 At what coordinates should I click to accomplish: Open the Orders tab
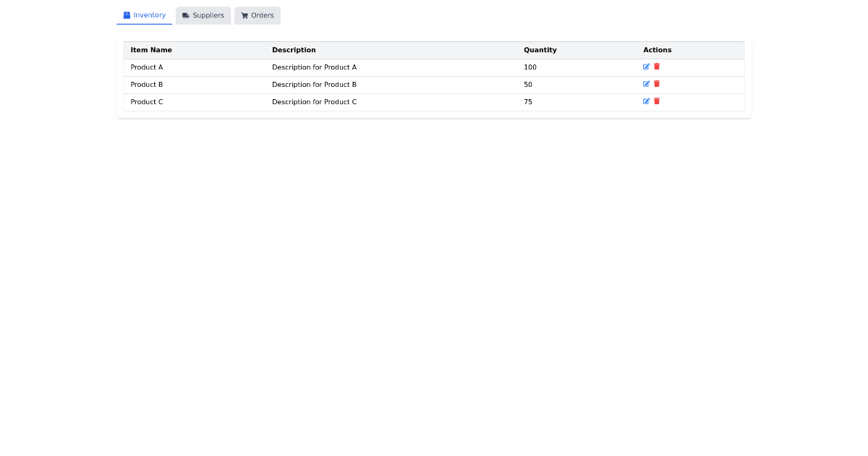(x=262, y=16)
